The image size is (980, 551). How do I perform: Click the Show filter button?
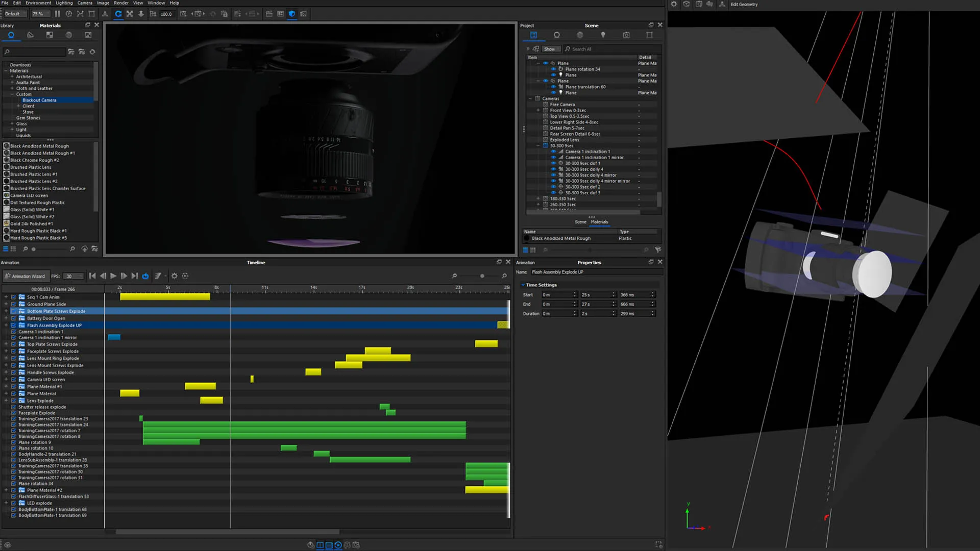click(549, 49)
